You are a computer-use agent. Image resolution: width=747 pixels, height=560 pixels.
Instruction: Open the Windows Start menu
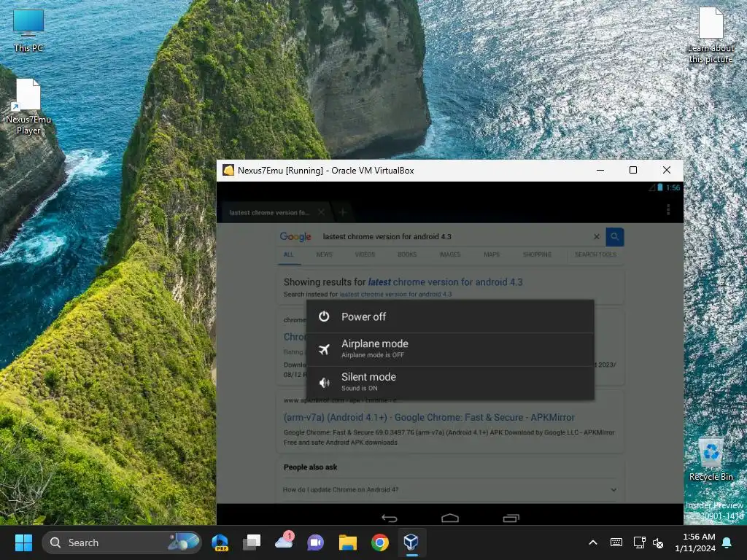coord(23,542)
